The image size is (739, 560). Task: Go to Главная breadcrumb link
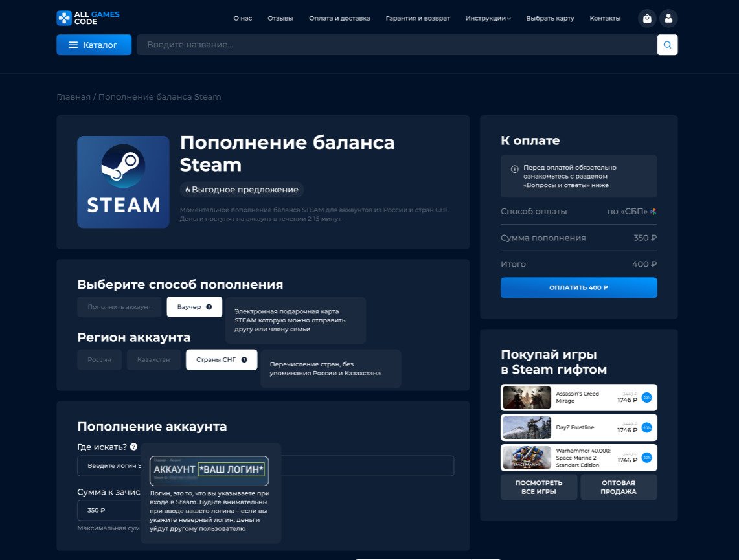74,96
